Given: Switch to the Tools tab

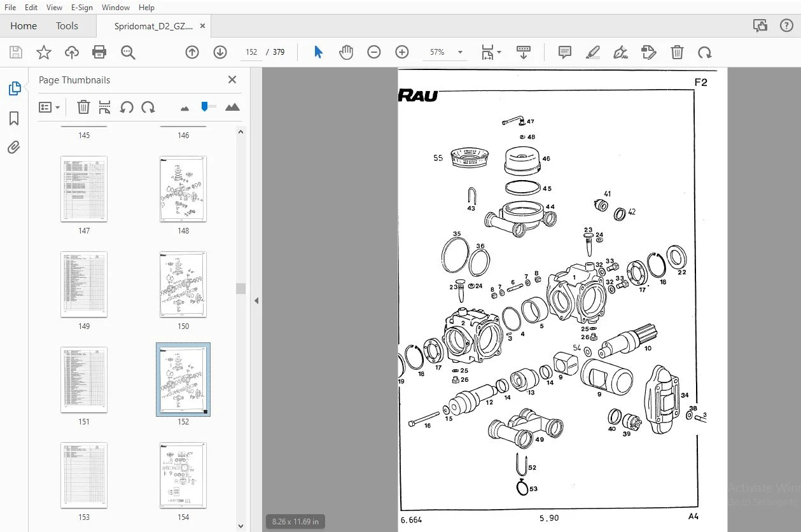Looking at the screenshot, I should [67, 26].
